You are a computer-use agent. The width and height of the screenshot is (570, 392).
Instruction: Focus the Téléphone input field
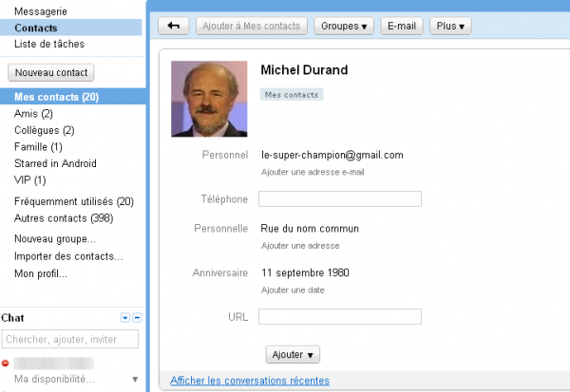coord(339,199)
